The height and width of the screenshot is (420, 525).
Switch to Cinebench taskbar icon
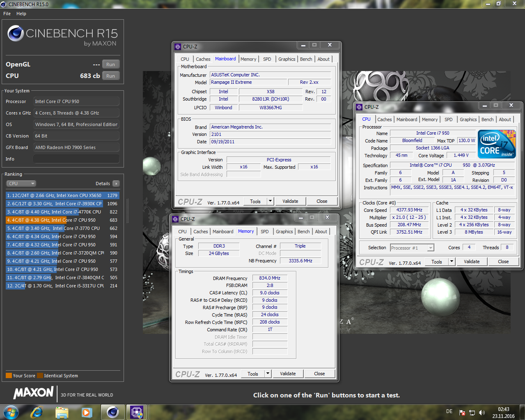pyautogui.click(x=112, y=412)
